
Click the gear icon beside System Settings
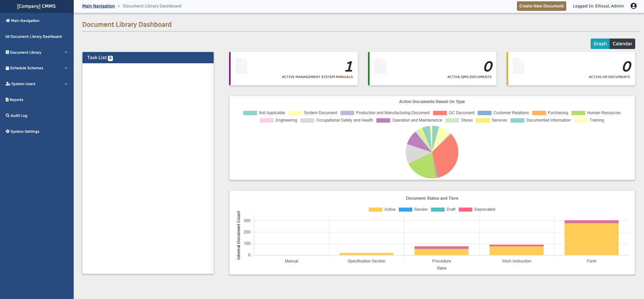click(8, 131)
